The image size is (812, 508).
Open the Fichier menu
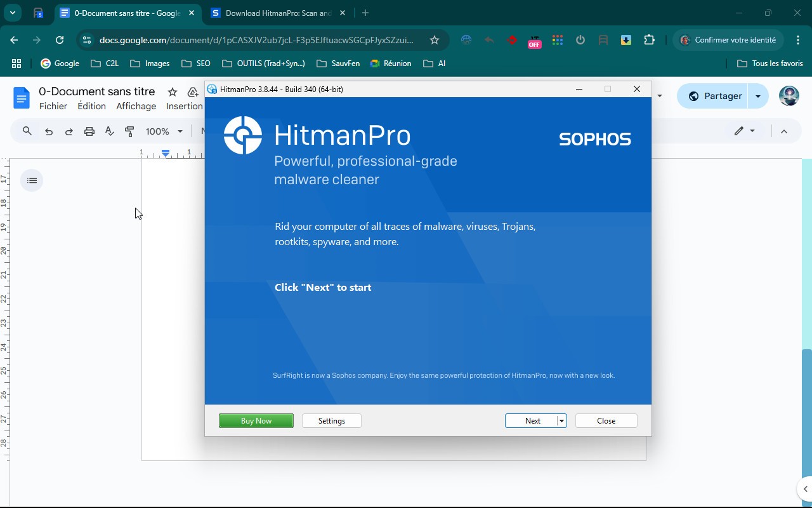[x=53, y=106]
